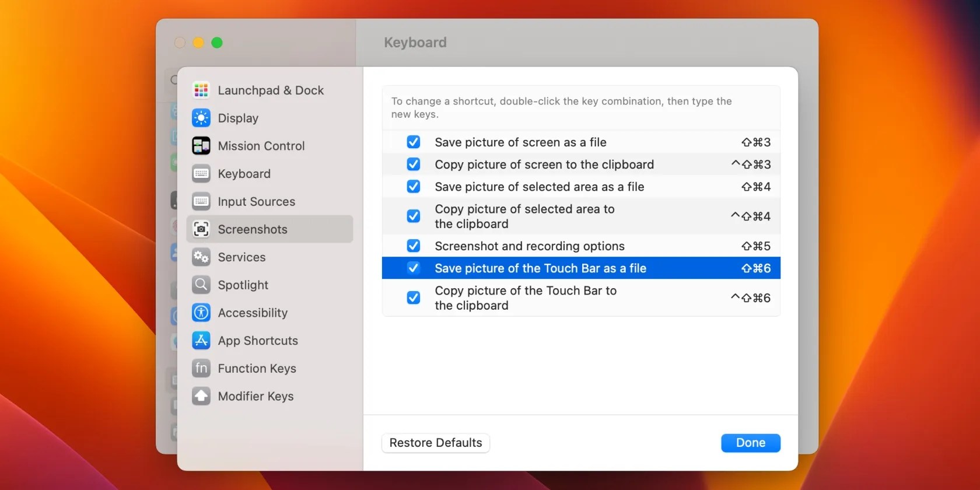Click the yellow minimize button of Keyboard window
Image resolution: width=980 pixels, height=490 pixels.
coord(198,43)
